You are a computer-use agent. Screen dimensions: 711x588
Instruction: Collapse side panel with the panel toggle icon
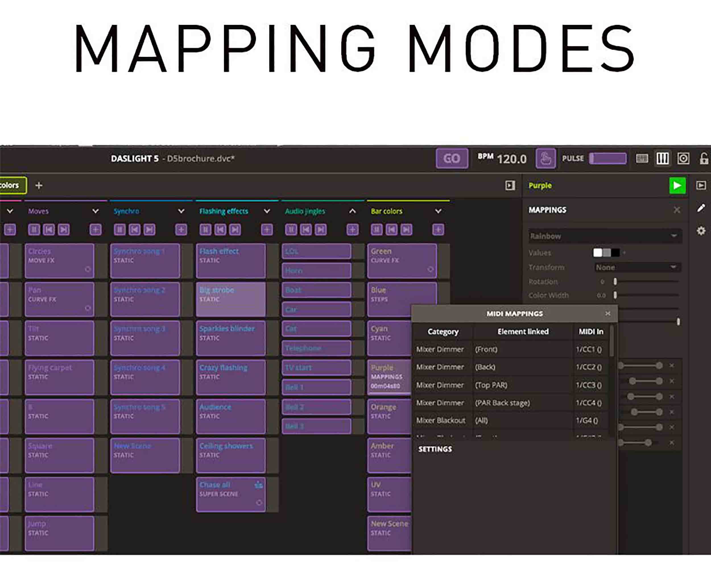pos(510,185)
